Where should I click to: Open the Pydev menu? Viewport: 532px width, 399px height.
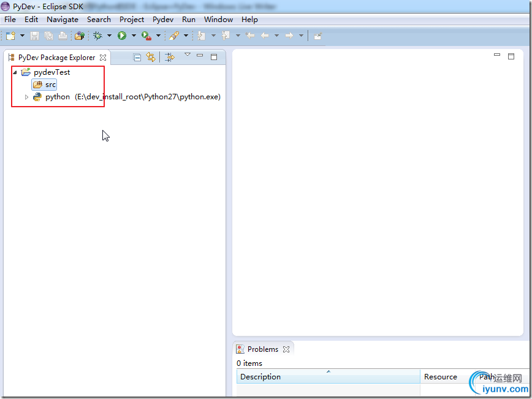tap(163, 20)
